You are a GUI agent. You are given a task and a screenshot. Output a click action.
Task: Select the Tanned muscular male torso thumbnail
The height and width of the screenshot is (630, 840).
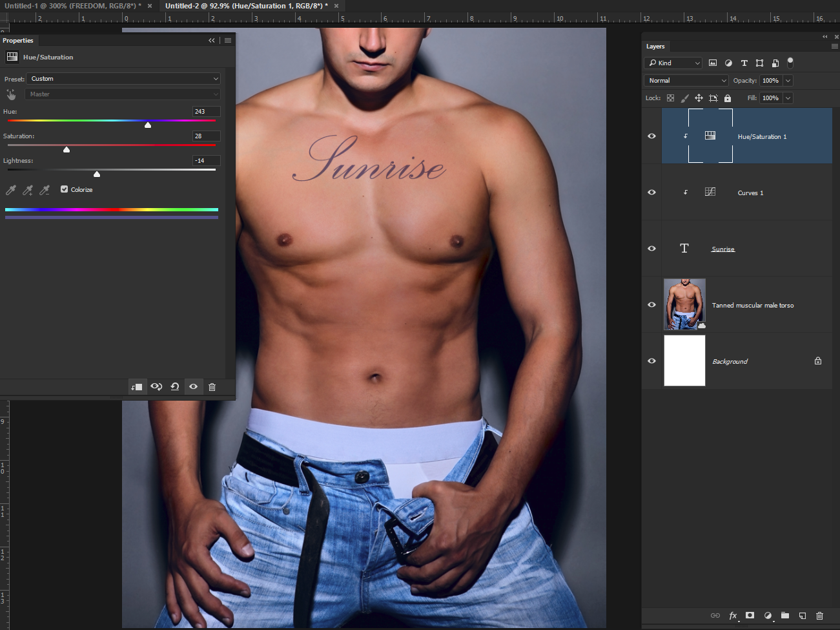tap(684, 304)
